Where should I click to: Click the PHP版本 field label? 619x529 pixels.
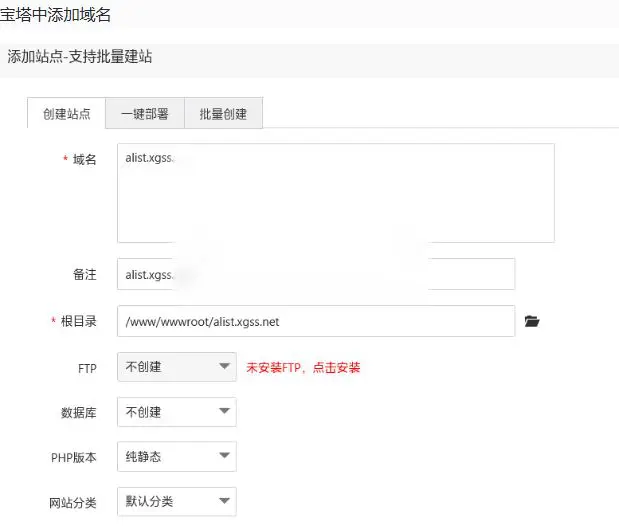[x=73, y=458]
